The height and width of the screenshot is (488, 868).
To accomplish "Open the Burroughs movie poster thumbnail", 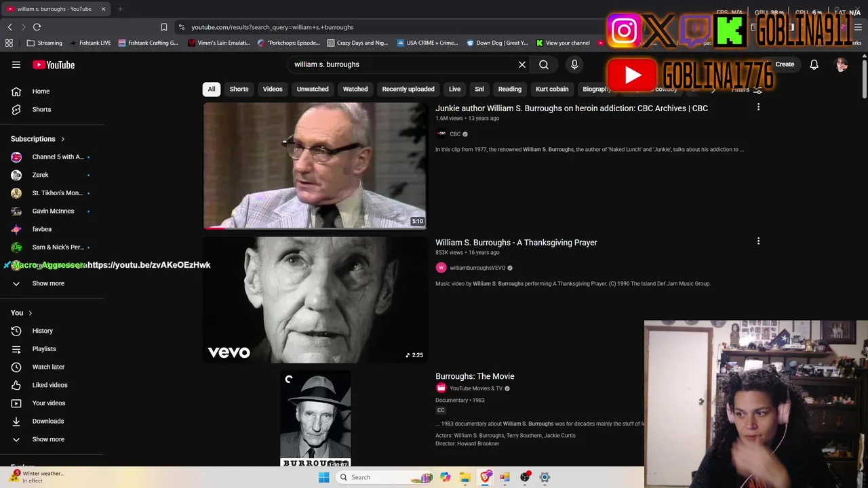I will pyautogui.click(x=315, y=418).
